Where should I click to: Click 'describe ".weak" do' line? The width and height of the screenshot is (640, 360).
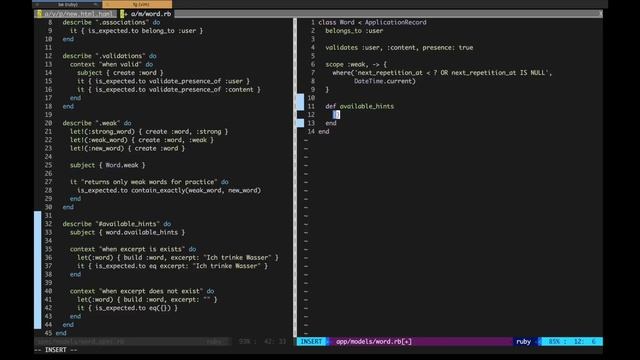(x=97, y=123)
